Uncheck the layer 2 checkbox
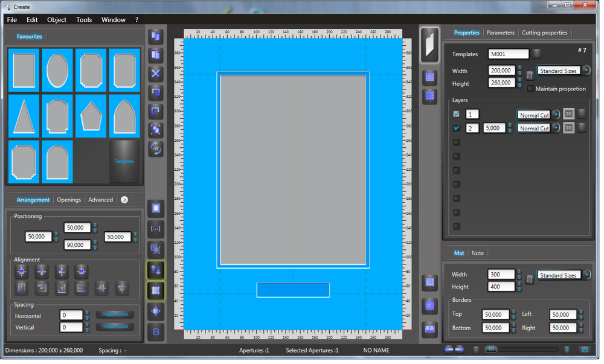 [457, 128]
